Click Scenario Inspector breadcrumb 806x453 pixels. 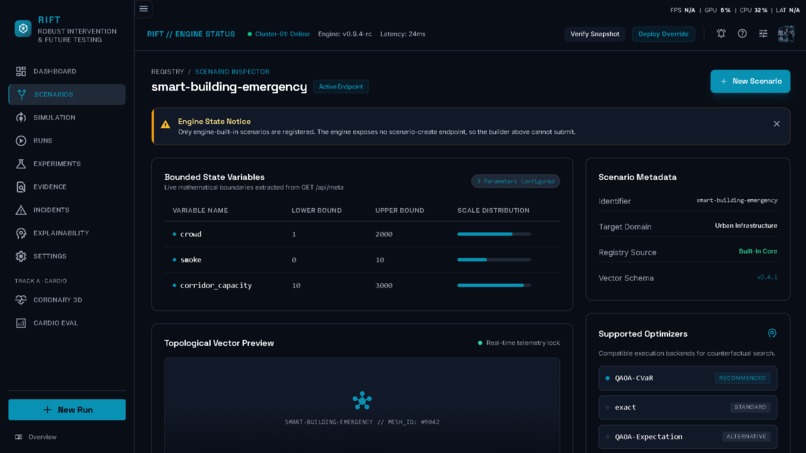tap(232, 71)
